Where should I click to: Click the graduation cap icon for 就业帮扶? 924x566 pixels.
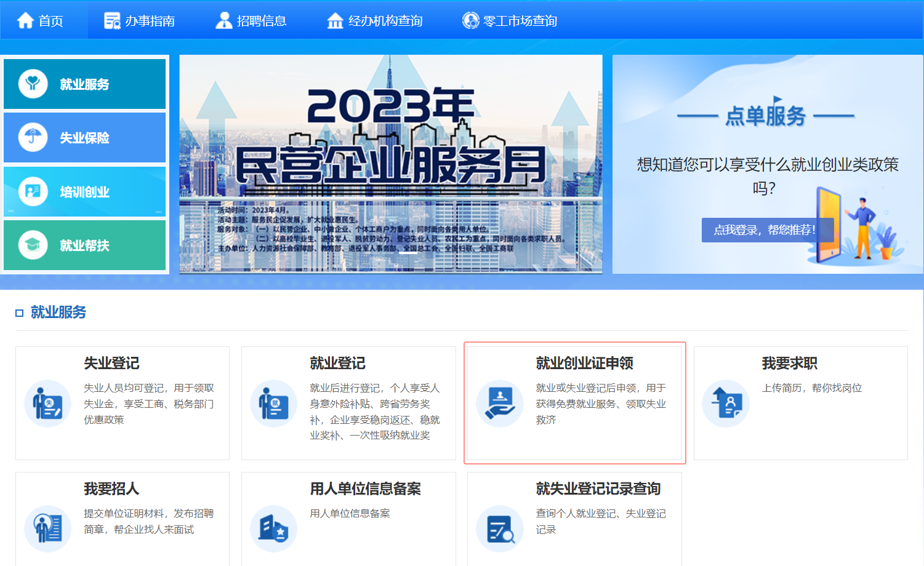(x=33, y=245)
